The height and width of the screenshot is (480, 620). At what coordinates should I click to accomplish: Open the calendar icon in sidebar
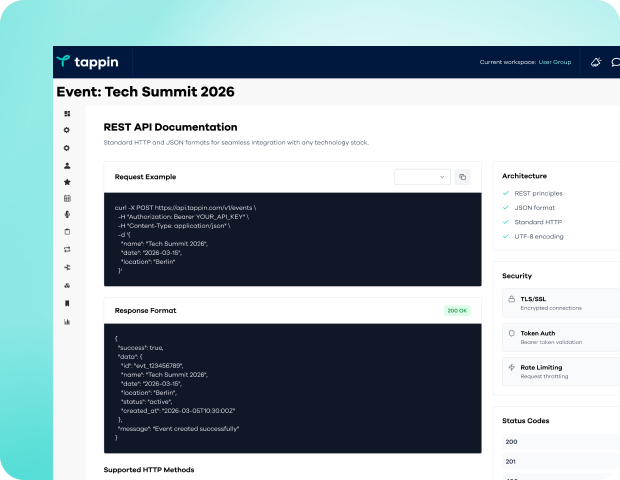click(x=67, y=199)
